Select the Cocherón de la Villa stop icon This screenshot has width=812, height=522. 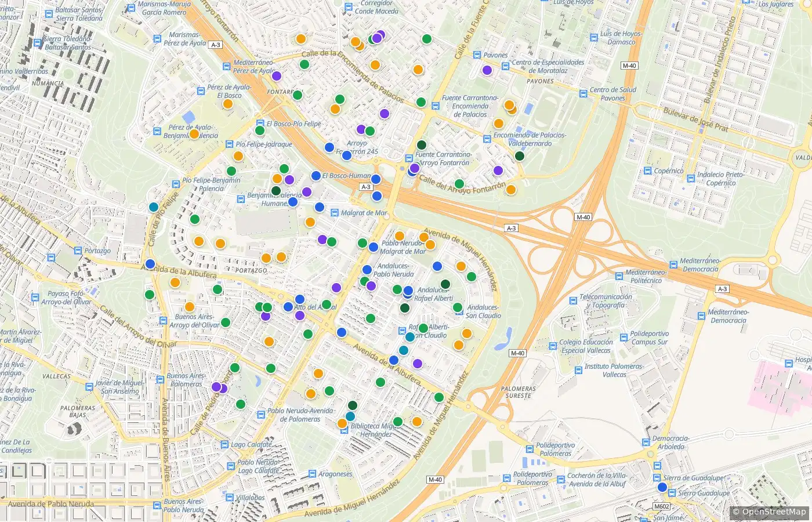point(561,480)
